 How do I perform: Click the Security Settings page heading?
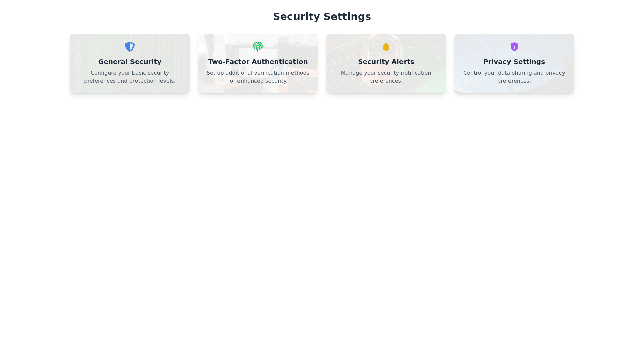pyautogui.click(x=322, y=17)
